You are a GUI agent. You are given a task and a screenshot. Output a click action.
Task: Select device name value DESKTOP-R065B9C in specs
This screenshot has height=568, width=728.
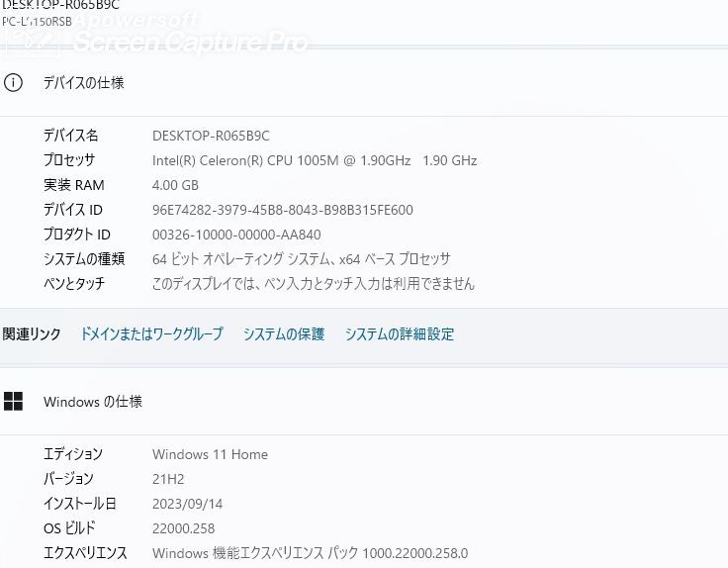point(211,136)
